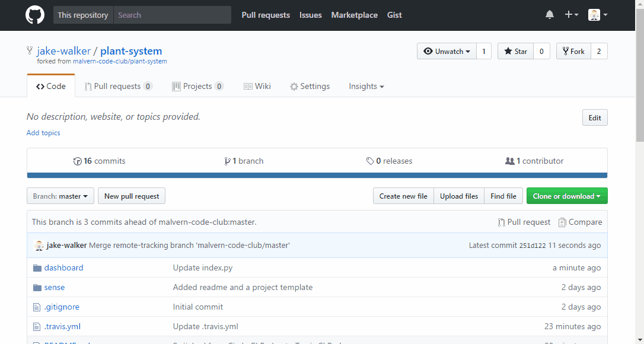Open 'Update index.py' commit message
The image size is (644, 344).
point(202,268)
